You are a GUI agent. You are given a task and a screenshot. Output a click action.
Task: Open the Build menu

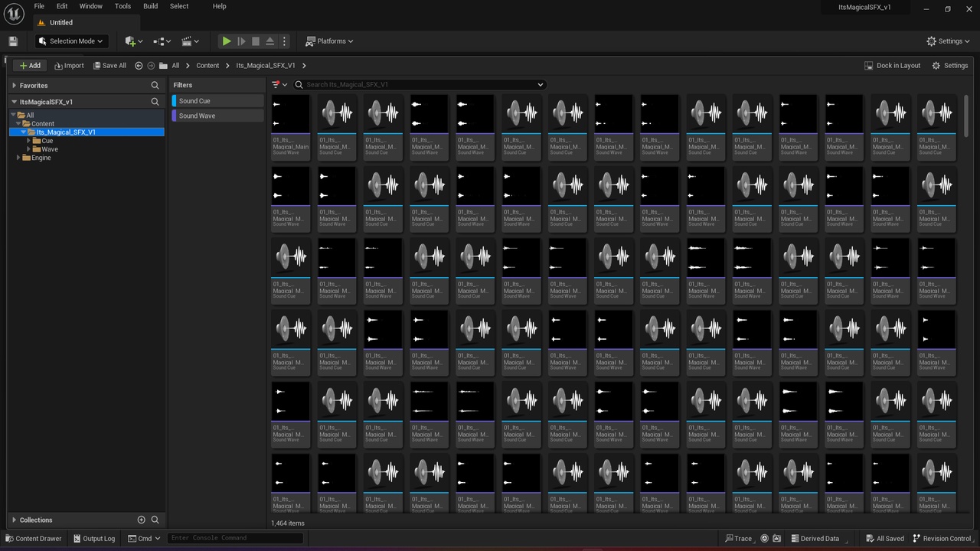point(151,6)
